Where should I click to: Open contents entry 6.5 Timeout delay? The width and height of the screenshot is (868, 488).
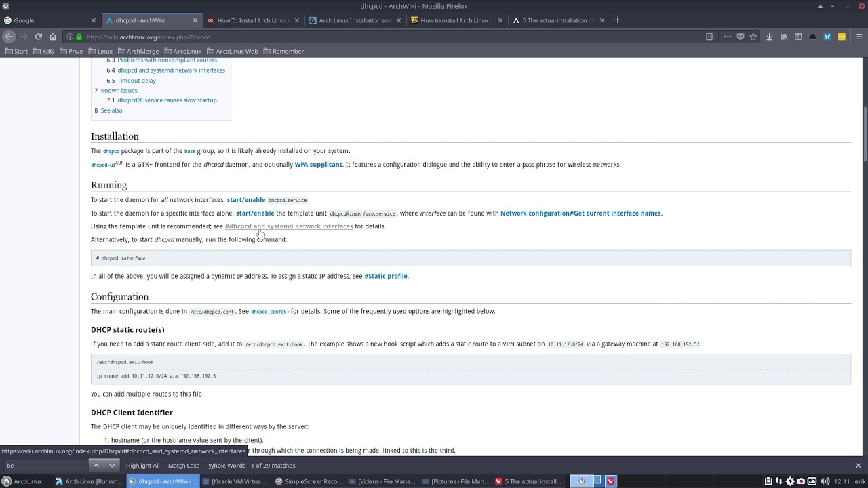tap(136, 81)
